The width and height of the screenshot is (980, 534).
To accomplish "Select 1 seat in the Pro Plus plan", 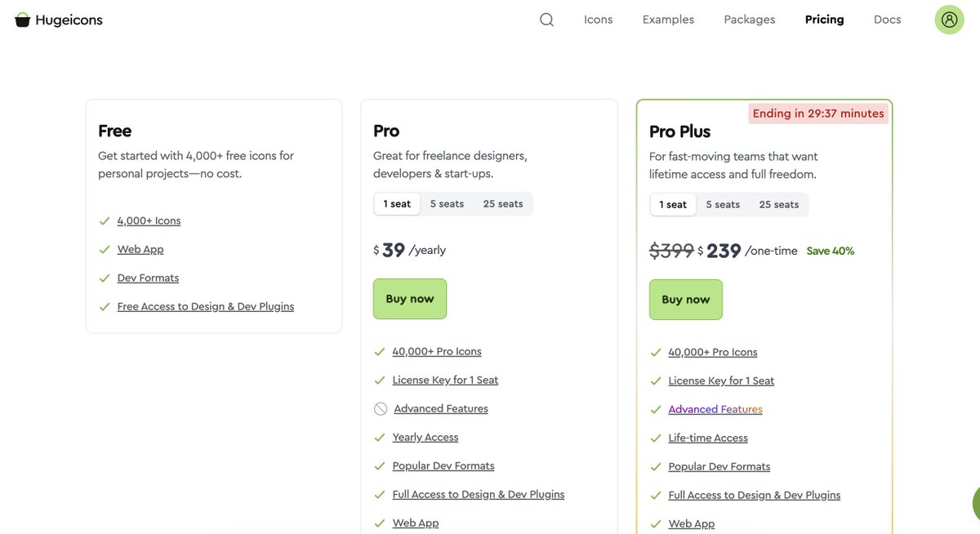I will [673, 205].
